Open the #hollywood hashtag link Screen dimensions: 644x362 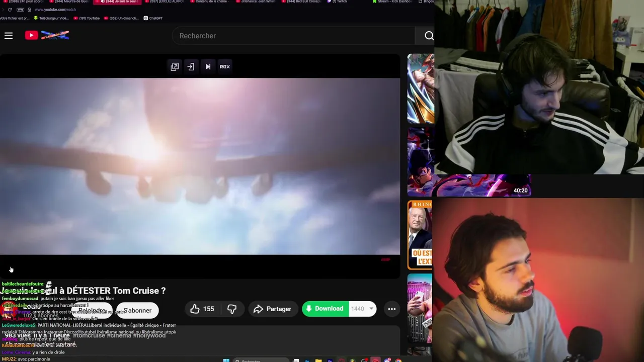(149, 335)
